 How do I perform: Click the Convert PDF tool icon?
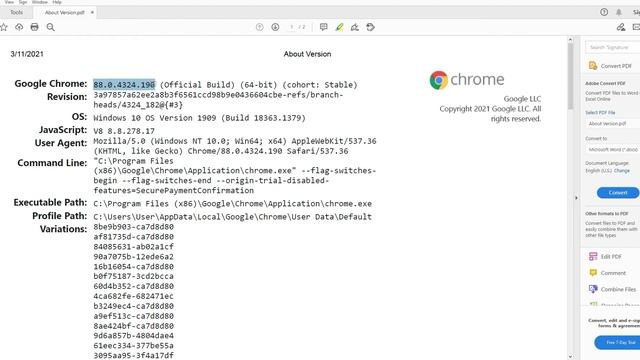593,66
